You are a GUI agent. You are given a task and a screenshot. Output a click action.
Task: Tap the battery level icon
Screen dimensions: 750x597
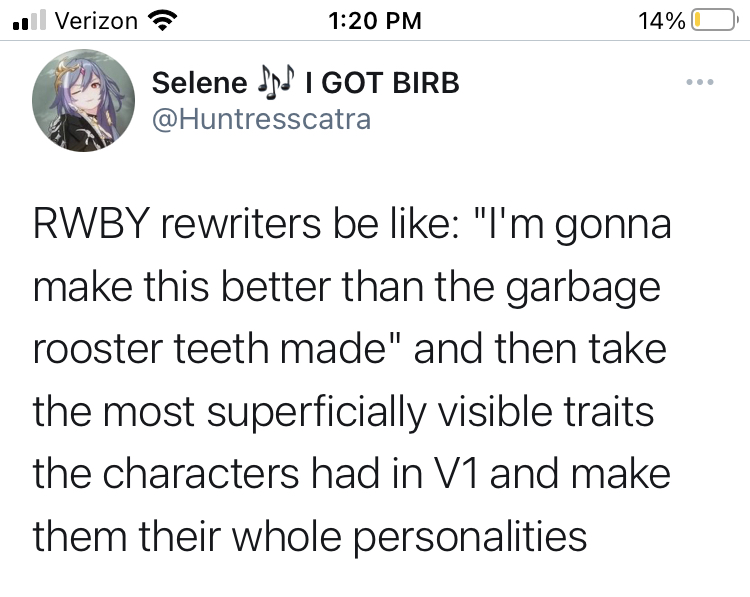click(x=715, y=20)
